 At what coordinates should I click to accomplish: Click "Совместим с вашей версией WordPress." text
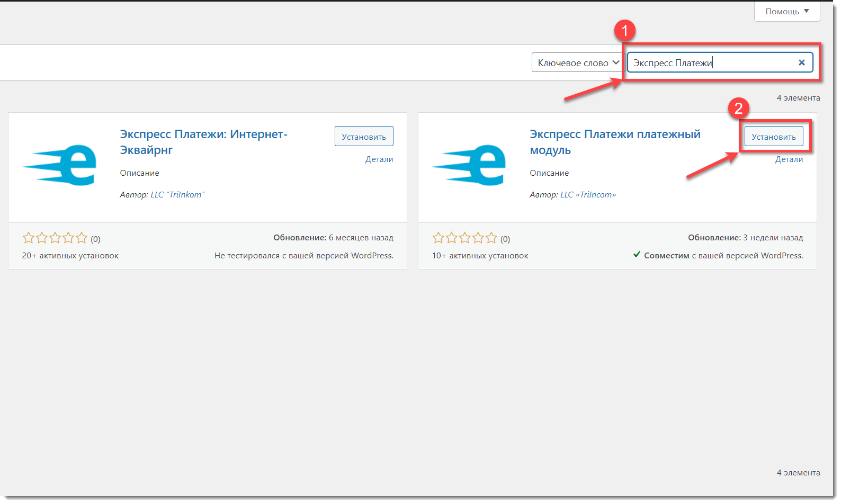click(x=723, y=256)
